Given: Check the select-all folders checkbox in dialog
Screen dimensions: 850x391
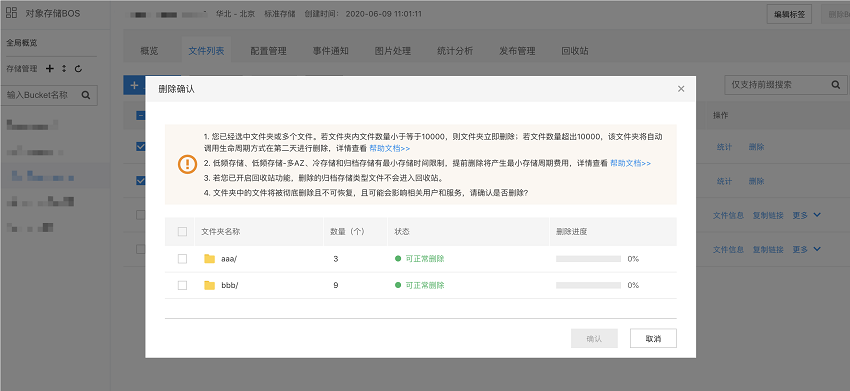Looking at the screenshot, I should coord(182,232).
